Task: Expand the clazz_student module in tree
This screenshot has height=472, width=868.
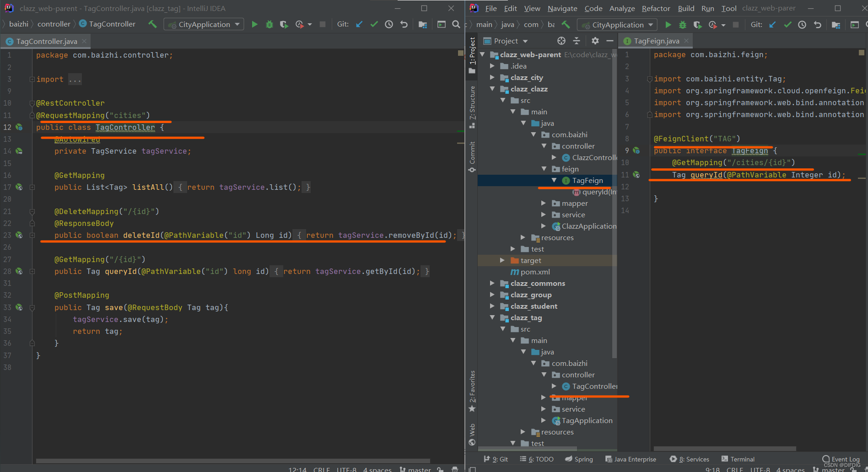Action: click(492, 306)
